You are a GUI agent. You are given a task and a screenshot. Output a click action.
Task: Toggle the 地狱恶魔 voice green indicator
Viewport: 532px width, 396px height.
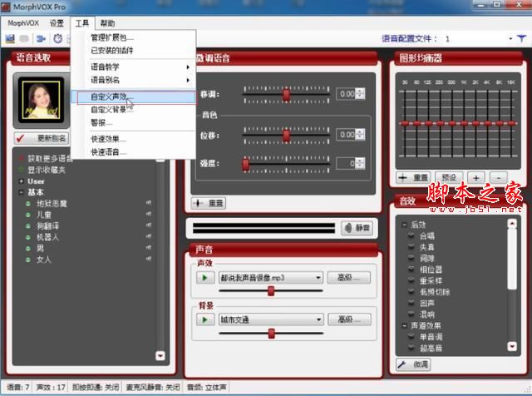pos(28,204)
